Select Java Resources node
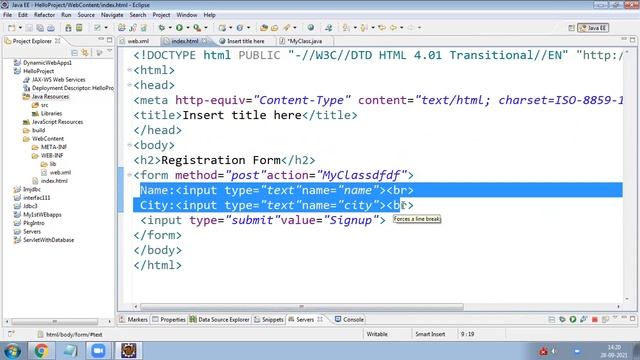This screenshot has height=360, width=640. 50,96
